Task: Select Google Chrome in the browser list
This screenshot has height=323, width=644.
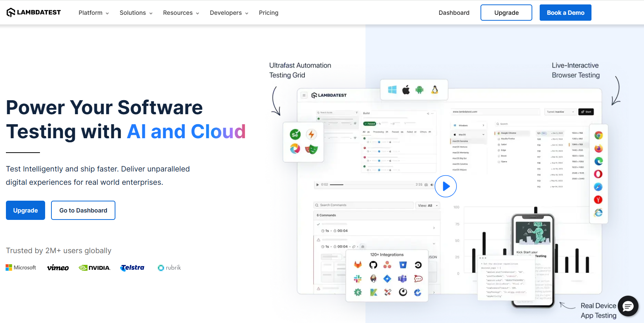Action: (x=512, y=133)
